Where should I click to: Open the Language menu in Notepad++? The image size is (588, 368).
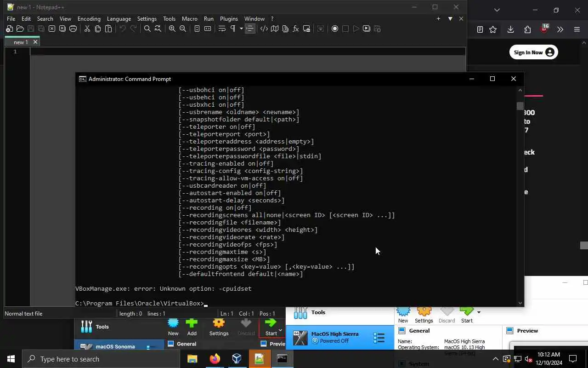pos(119,19)
